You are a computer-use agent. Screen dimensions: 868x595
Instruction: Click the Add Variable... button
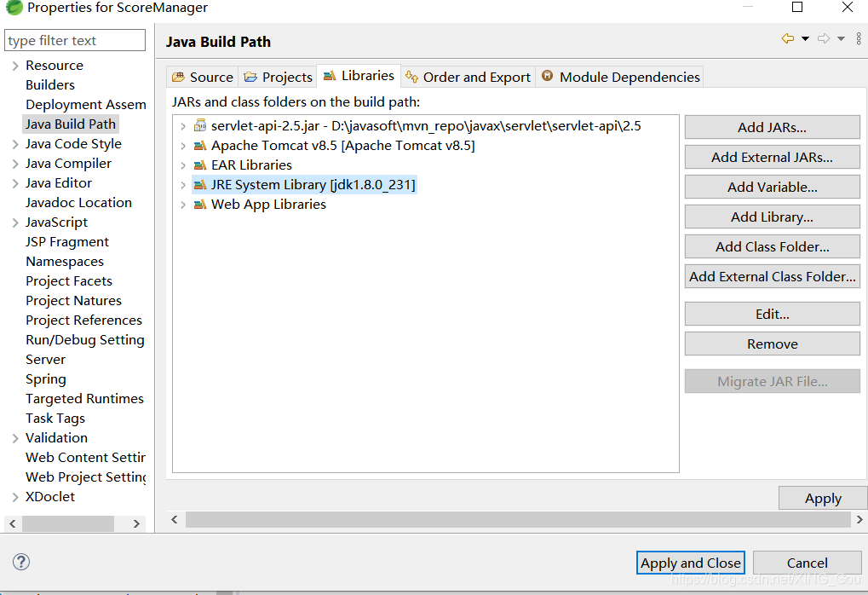coord(773,188)
